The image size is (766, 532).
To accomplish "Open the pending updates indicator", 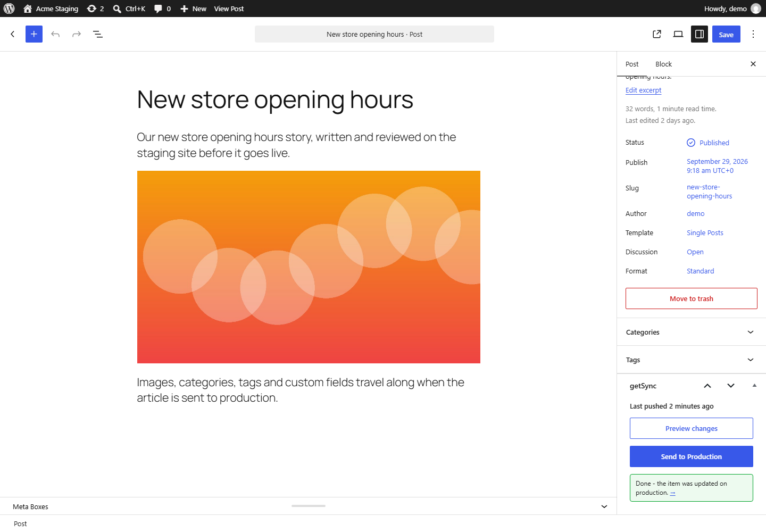I will click(95, 9).
